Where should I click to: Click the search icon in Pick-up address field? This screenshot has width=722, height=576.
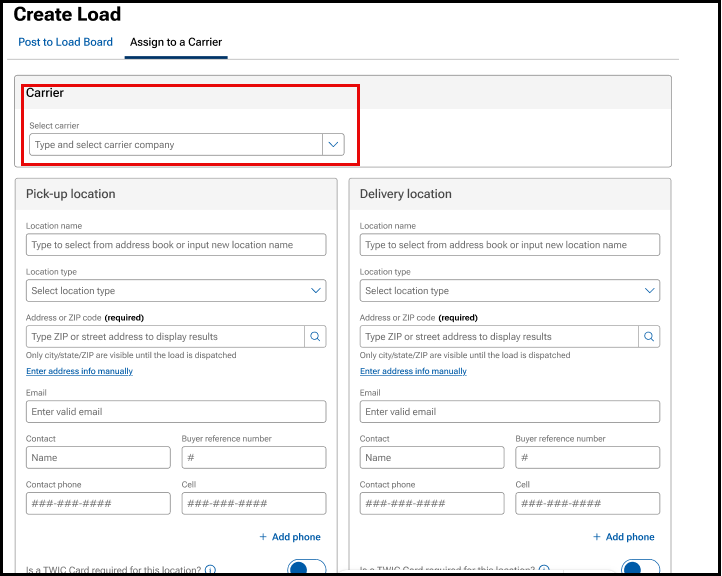315,337
